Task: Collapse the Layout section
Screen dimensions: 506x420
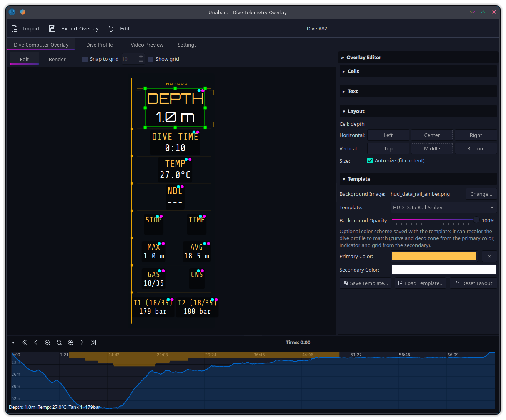Action: click(418, 111)
